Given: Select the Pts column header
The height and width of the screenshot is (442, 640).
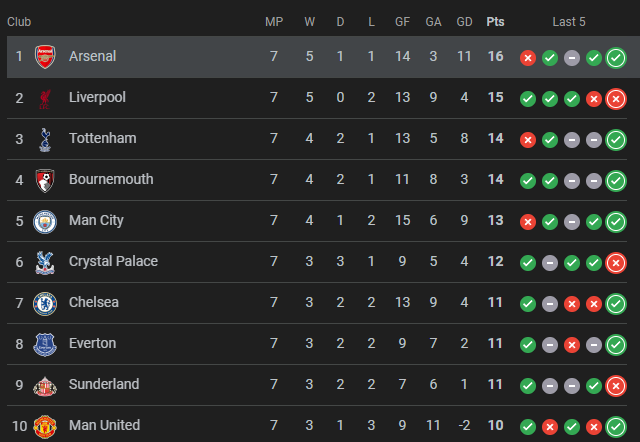Looking at the screenshot, I should point(495,21).
